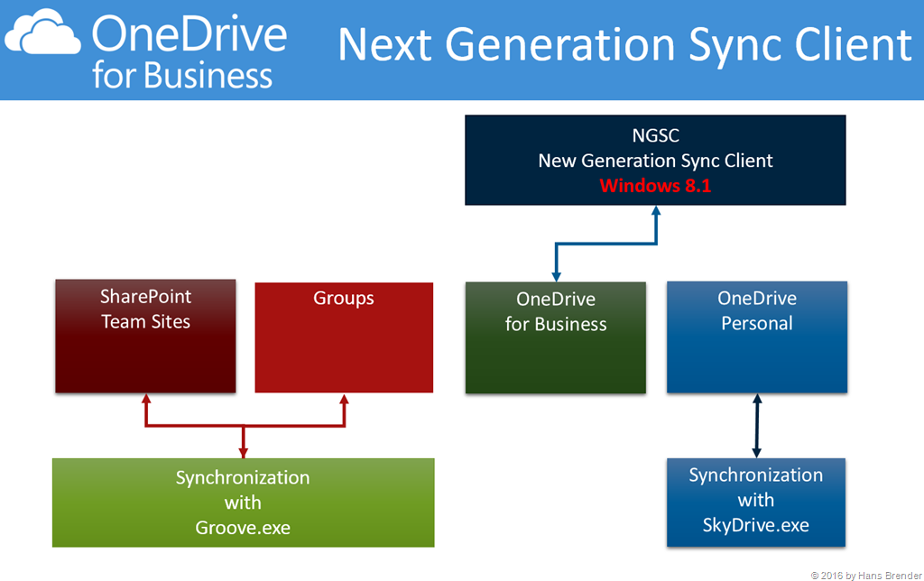Select the blue SkyDrive.exe synchronization box

(x=756, y=503)
